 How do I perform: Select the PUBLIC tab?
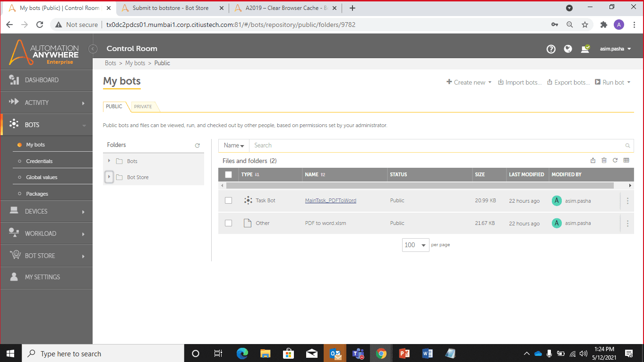114,107
